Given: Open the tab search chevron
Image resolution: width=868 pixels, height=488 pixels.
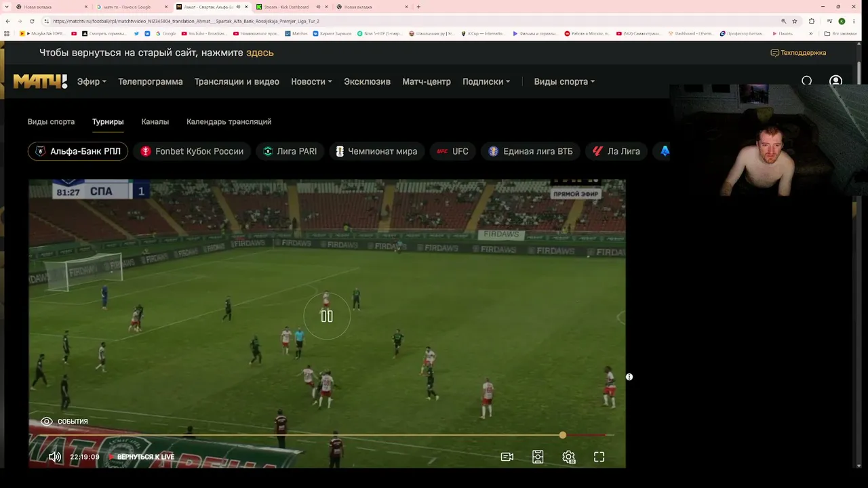Looking at the screenshot, I should 7,7.
